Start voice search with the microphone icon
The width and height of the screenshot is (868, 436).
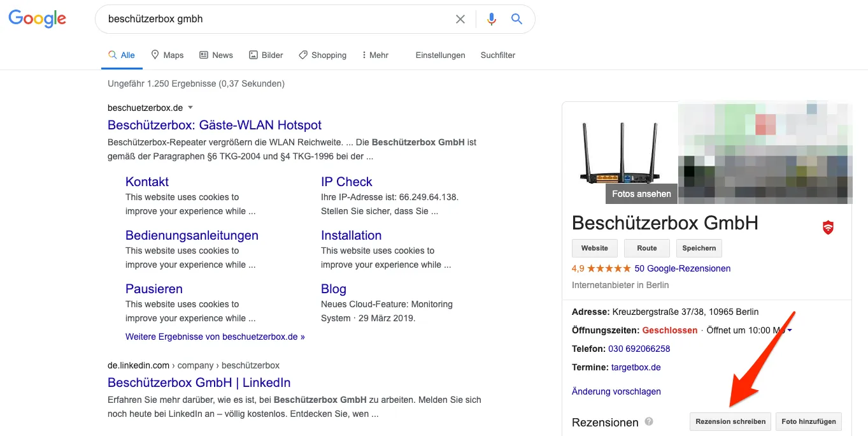click(491, 19)
